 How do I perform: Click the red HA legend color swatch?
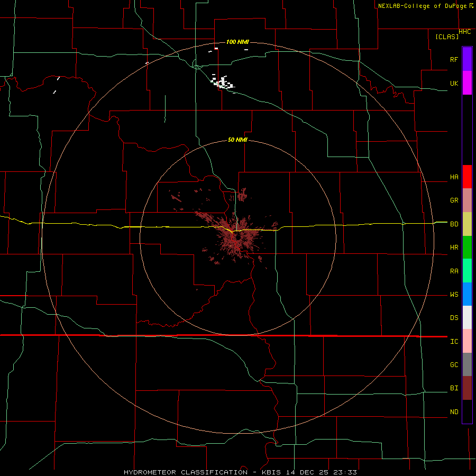pyautogui.click(x=467, y=177)
